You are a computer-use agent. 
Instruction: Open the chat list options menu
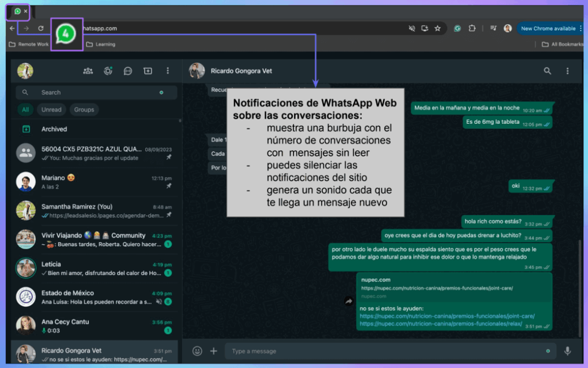(168, 71)
